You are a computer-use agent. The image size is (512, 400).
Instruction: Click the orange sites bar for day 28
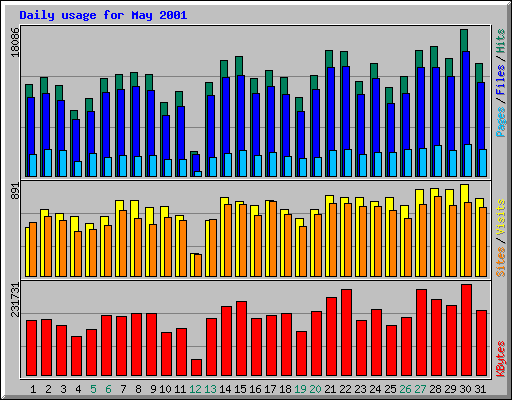(438, 236)
